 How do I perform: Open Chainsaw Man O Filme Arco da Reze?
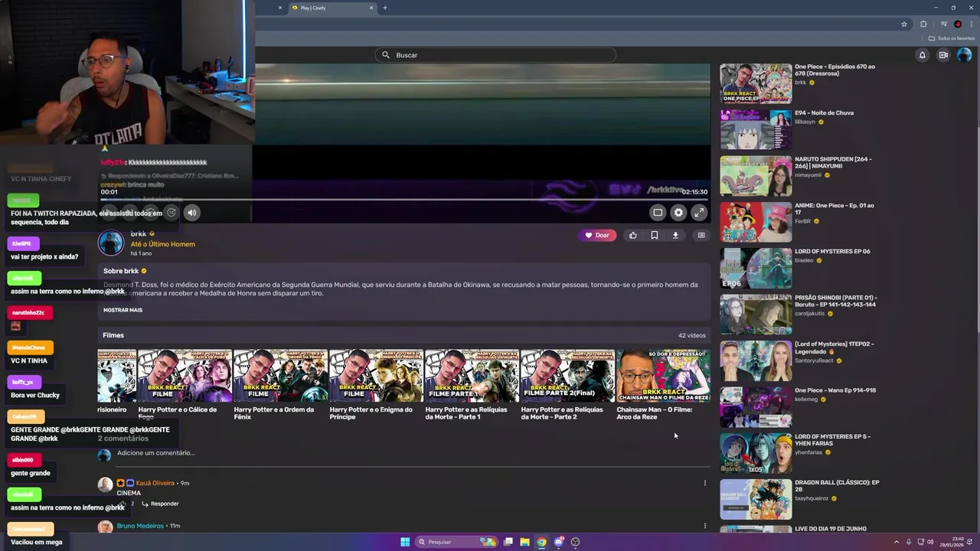663,376
